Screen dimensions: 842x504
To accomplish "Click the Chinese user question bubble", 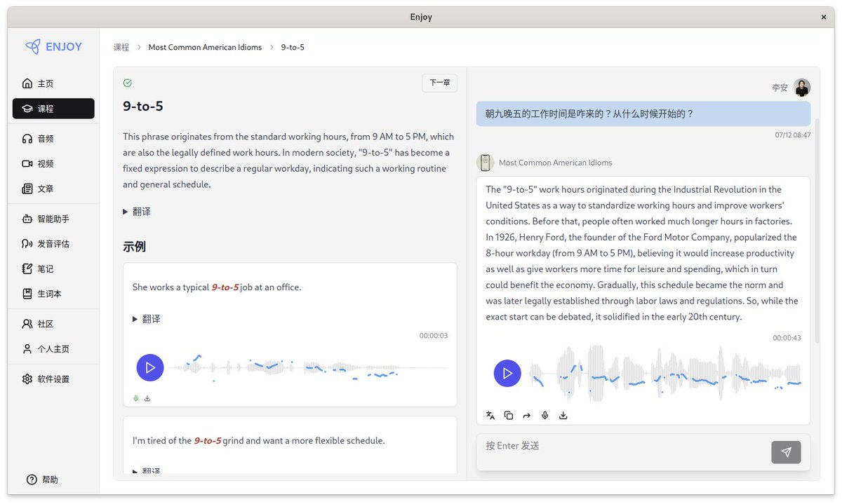I will point(643,114).
